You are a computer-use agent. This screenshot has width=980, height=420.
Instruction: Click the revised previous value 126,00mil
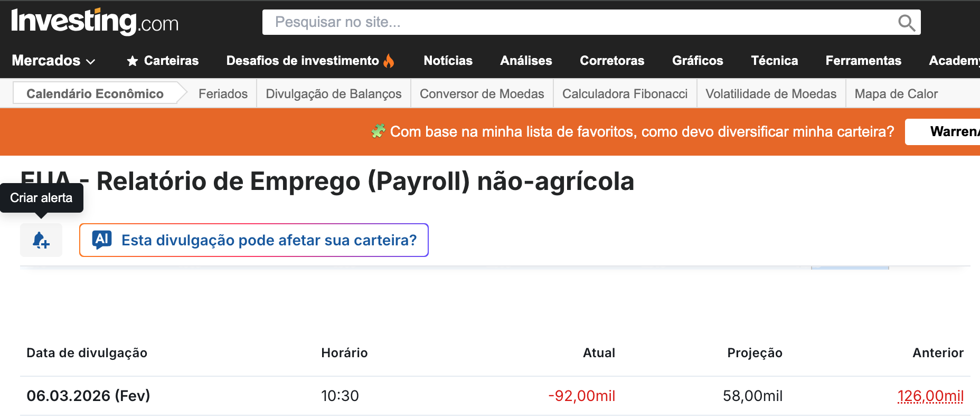coord(930,396)
